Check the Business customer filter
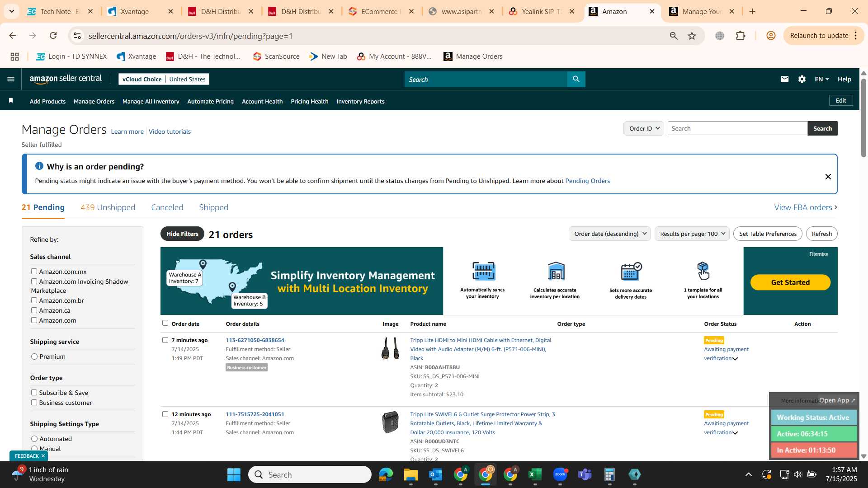Screen dimensions: 868x488 pos(34,402)
